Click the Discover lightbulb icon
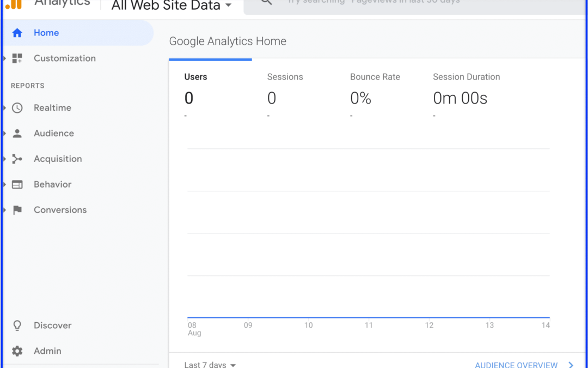This screenshot has width=588, height=368. (17, 325)
